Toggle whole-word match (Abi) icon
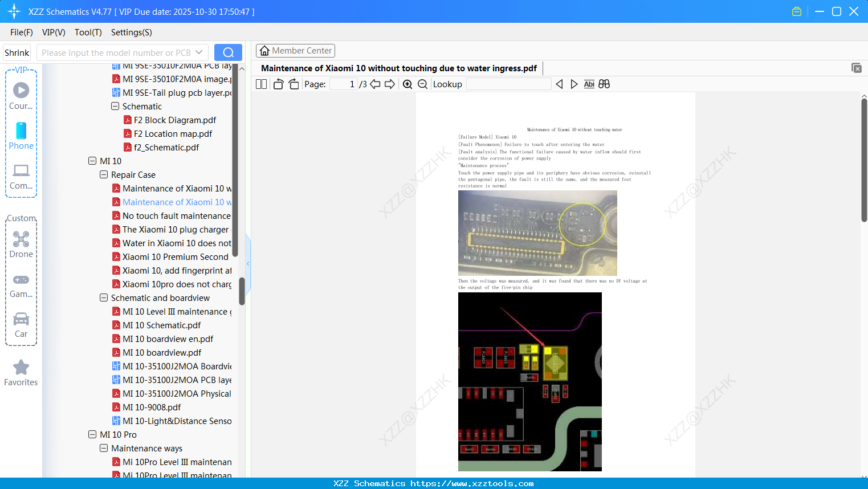Viewport: 868px width, 489px height. click(589, 84)
